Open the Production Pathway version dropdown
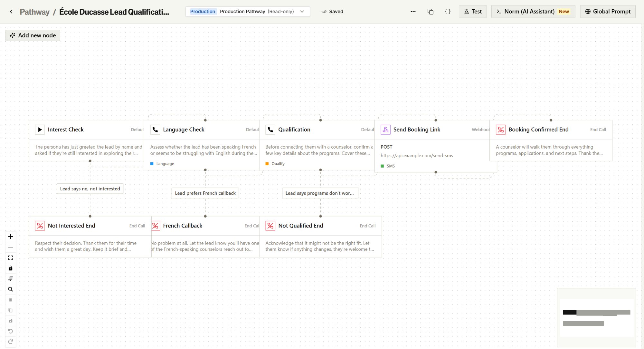The width and height of the screenshot is (644, 349). pyautogui.click(x=302, y=11)
